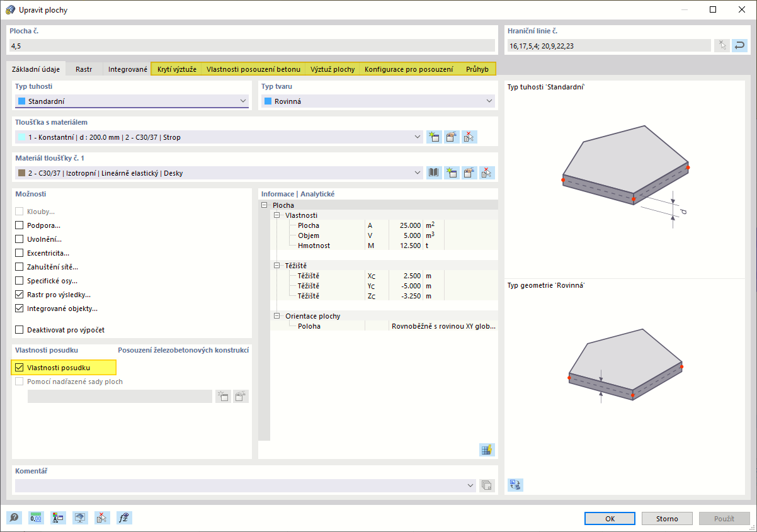Edit material C30/37 via the hand icon

[x=469, y=173]
